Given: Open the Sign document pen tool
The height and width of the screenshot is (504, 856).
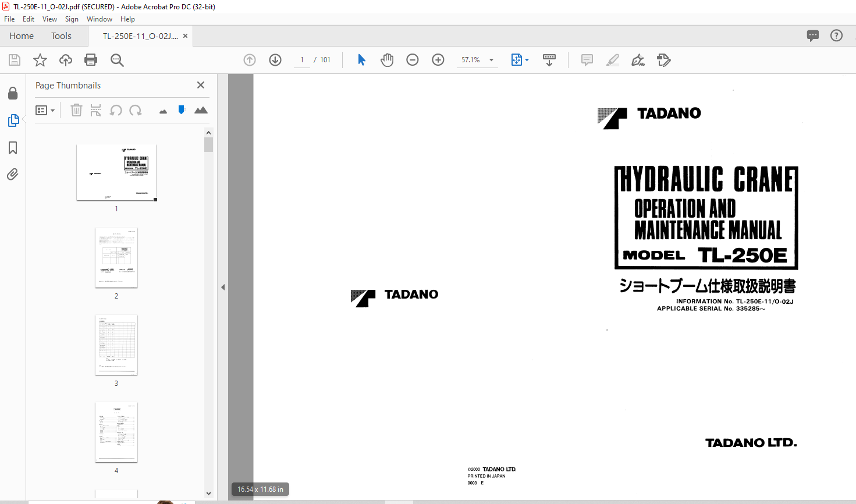Looking at the screenshot, I should 638,60.
